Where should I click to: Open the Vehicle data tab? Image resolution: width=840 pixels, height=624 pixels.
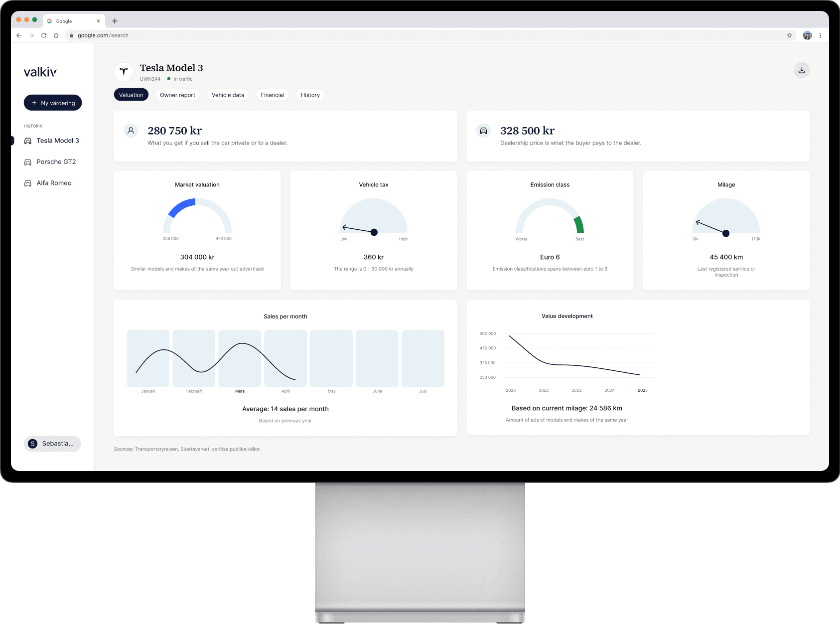click(228, 95)
